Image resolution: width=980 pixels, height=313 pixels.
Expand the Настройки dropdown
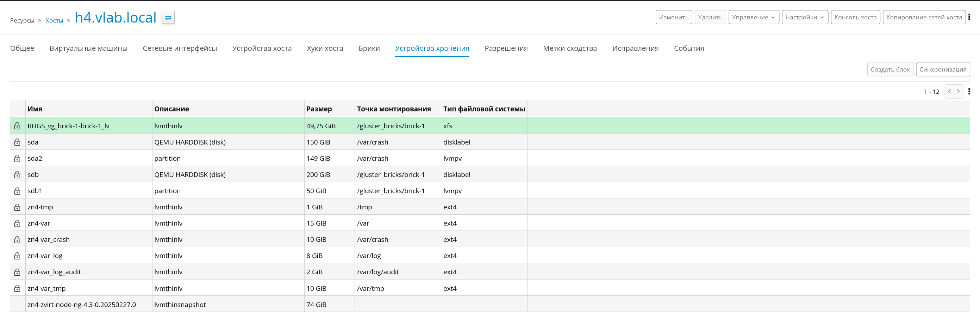click(x=805, y=17)
